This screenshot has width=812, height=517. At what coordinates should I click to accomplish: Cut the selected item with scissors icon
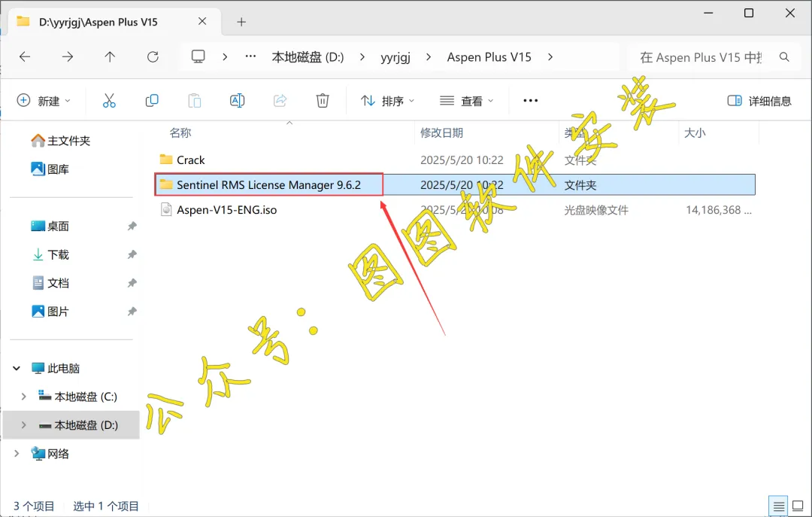tap(109, 101)
